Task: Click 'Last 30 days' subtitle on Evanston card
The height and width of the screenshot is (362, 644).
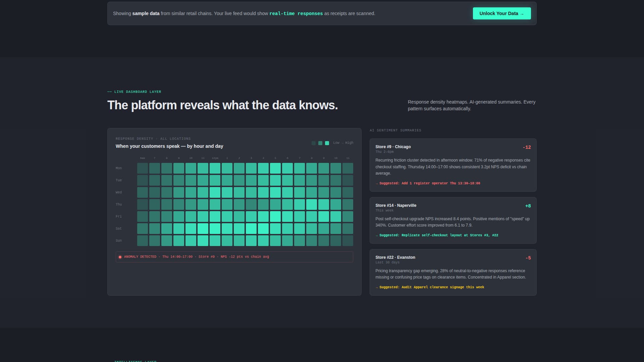Action: [x=387, y=262]
